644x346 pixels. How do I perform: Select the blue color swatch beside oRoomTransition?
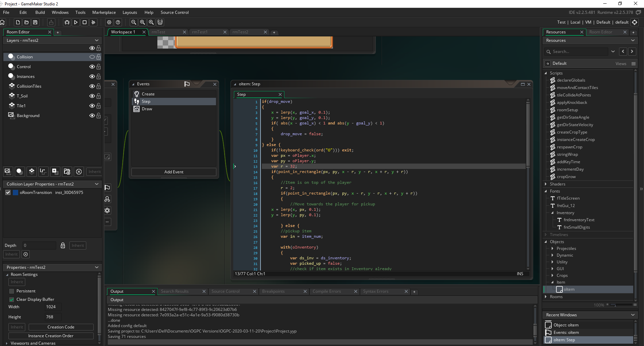[15, 192]
